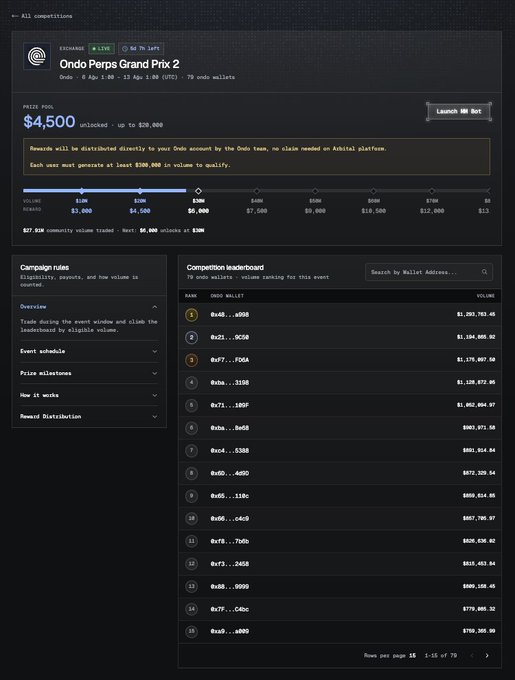Screen dimensions: 515x680
Task: Select wallet 0x7F...C4bc
Action: [x=230, y=609]
